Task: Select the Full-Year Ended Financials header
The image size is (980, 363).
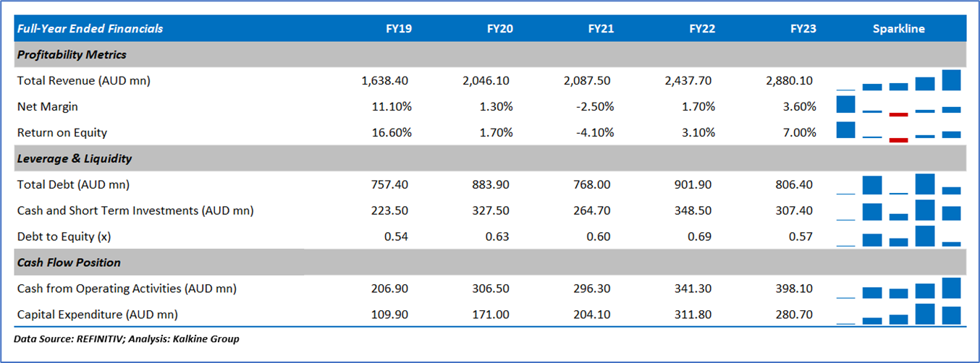Action: click(x=90, y=29)
